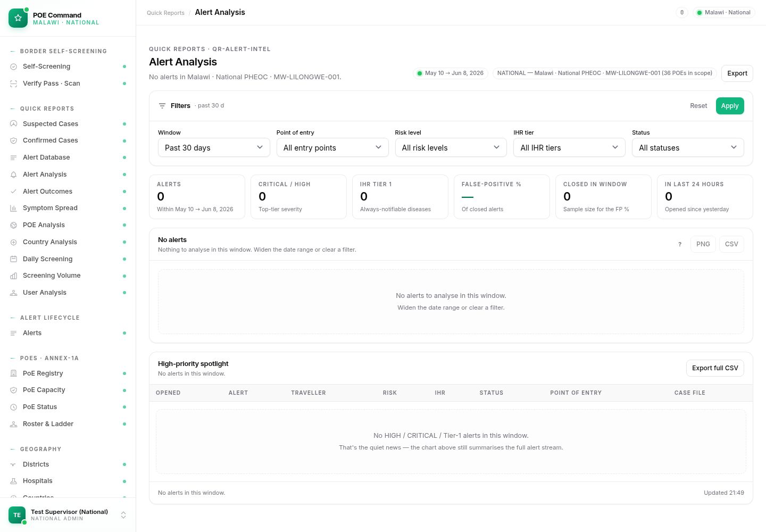The width and height of the screenshot is (766, 532).
Task: Click the Malawi · National scope pill
Action: [x=724, y=12]
